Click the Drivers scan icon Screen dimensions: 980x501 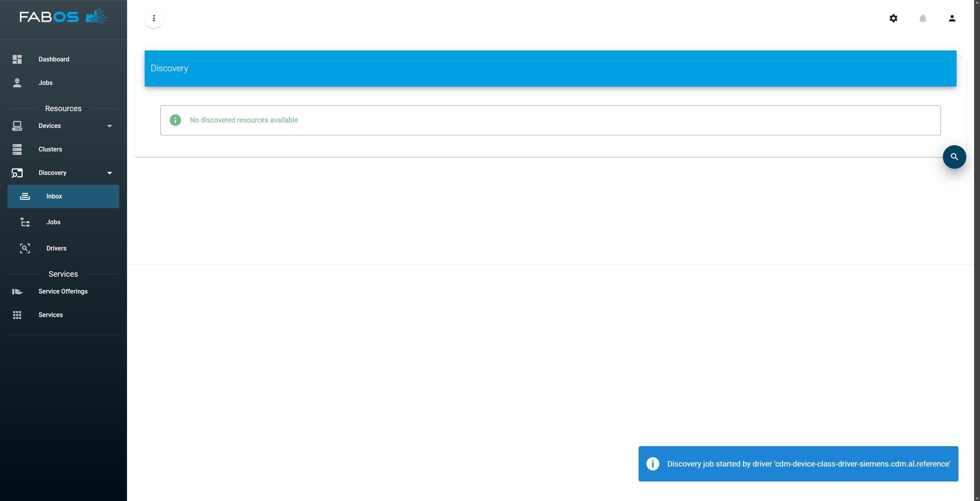(x=25, y=248)
